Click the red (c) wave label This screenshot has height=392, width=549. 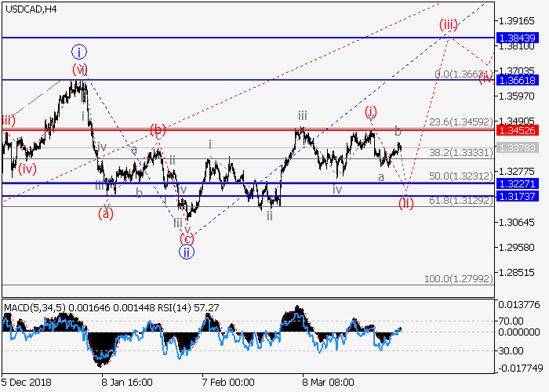pyautogui.click(x=187, y=238)
